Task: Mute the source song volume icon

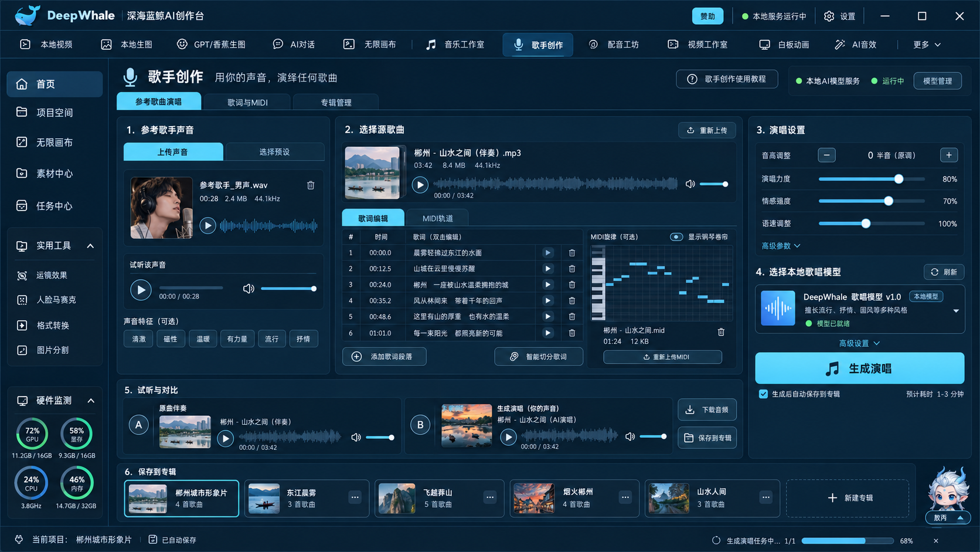Action: 690,184
